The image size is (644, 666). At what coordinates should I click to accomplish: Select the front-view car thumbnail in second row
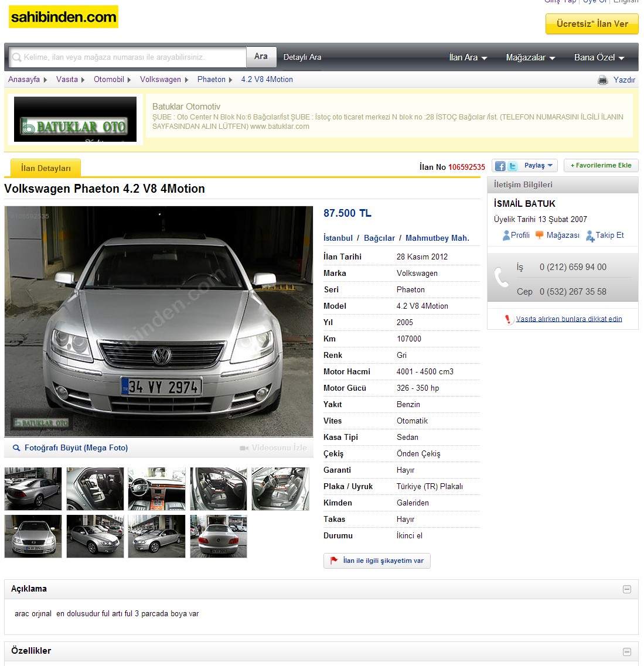click(33, 537)
